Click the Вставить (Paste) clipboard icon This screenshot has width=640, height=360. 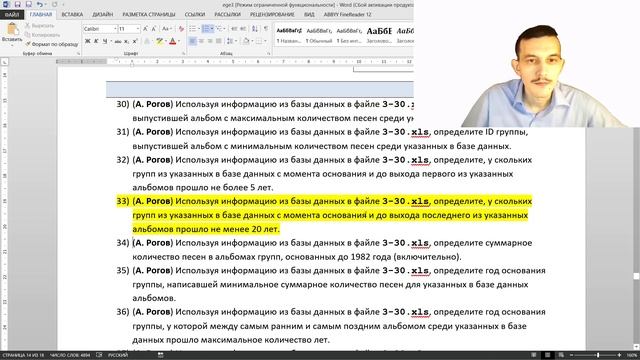pyautogui.click(x=12, y=29)
